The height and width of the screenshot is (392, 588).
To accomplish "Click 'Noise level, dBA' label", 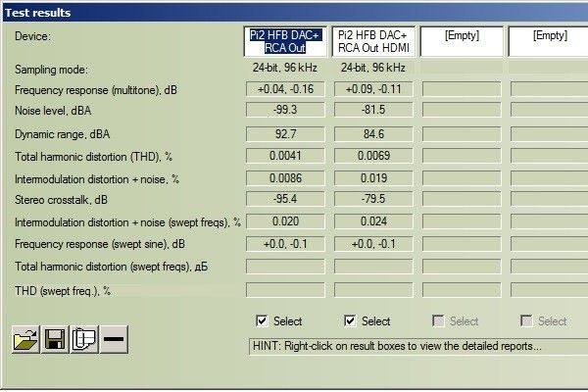I will pyautogui.click(x=53, y=111).
